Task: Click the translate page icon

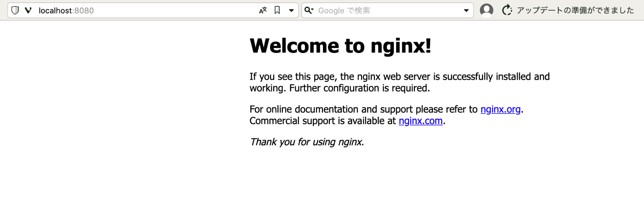Action: click(263, 10)
